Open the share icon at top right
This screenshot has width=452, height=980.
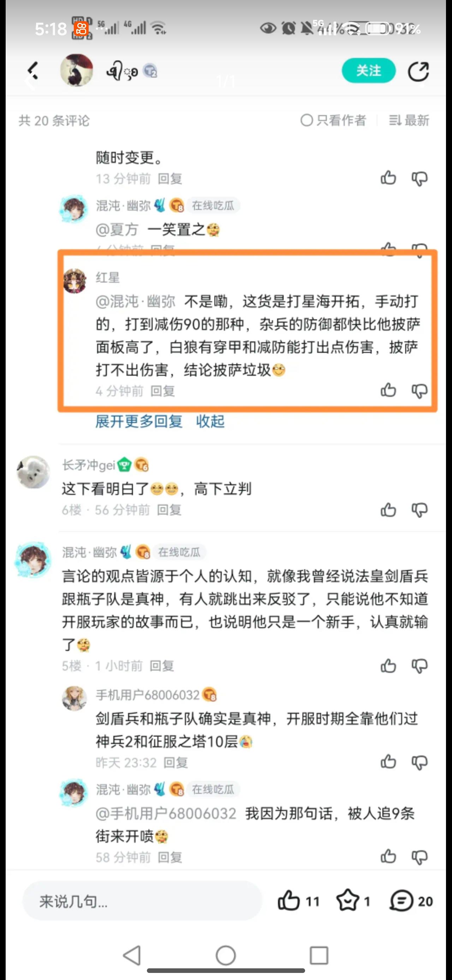pos(418,71)
